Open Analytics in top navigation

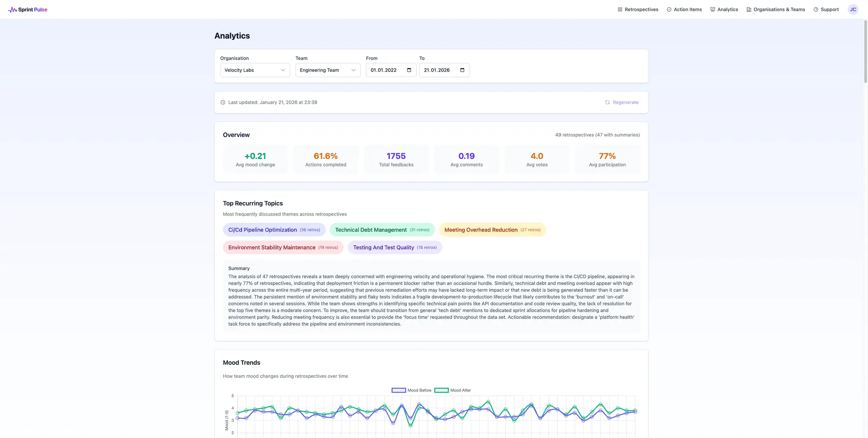[724, 9]
